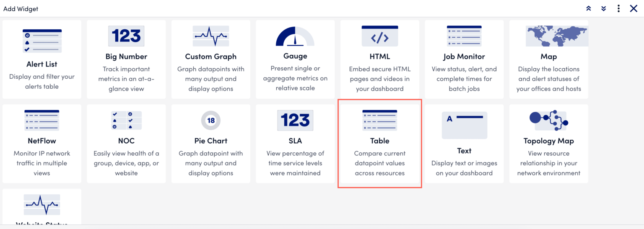Choose the Big Number widget icon
644x229 pixels.
(x=126, y=36)
